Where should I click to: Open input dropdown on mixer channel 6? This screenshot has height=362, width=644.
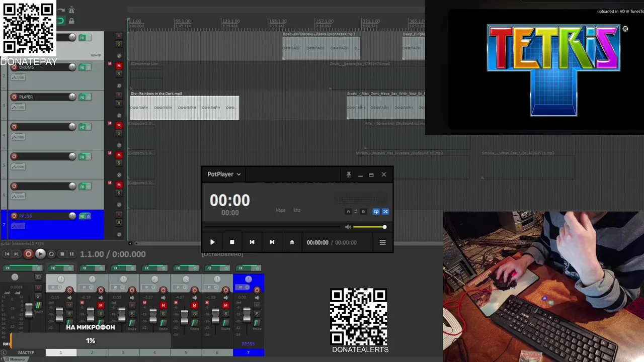tap(210, 288)
